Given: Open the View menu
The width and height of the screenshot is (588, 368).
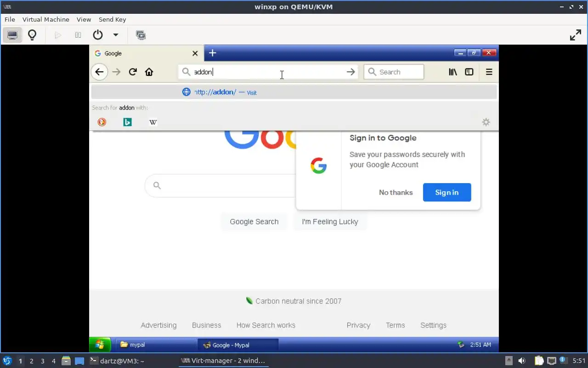Looking at the screenshot, I should coord(84,19).
